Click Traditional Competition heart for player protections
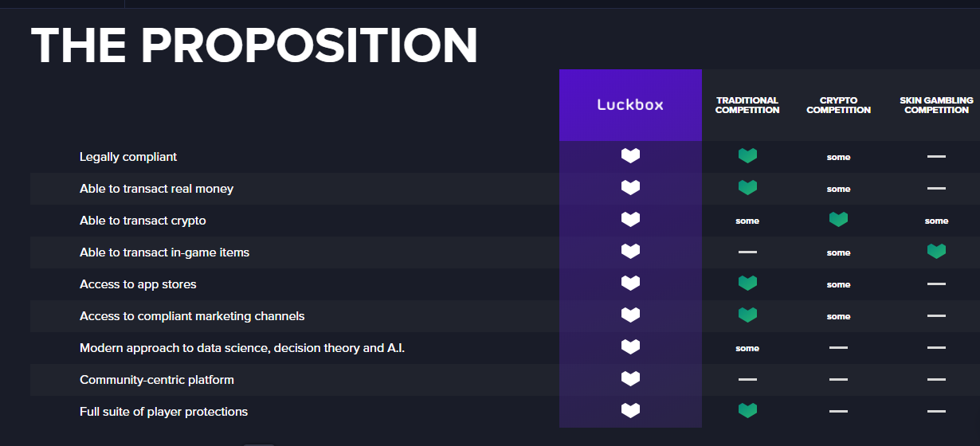This screenshot has height=446, width=980. tap(747, 411)
